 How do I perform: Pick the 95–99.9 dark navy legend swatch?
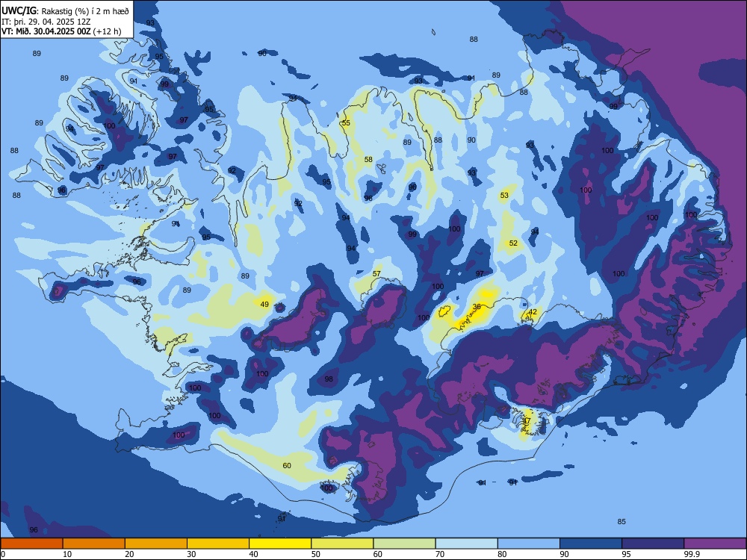point(653,544)
